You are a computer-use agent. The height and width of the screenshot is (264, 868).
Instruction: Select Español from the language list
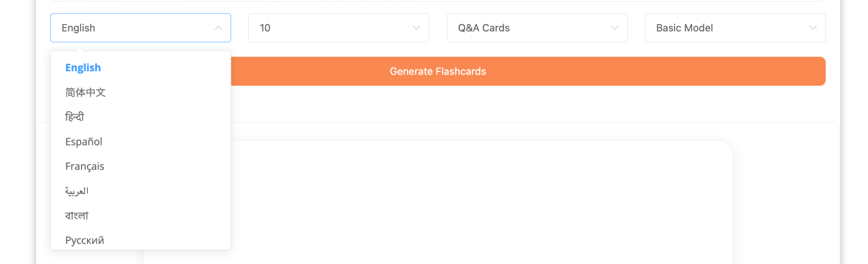tap(83, 142)
